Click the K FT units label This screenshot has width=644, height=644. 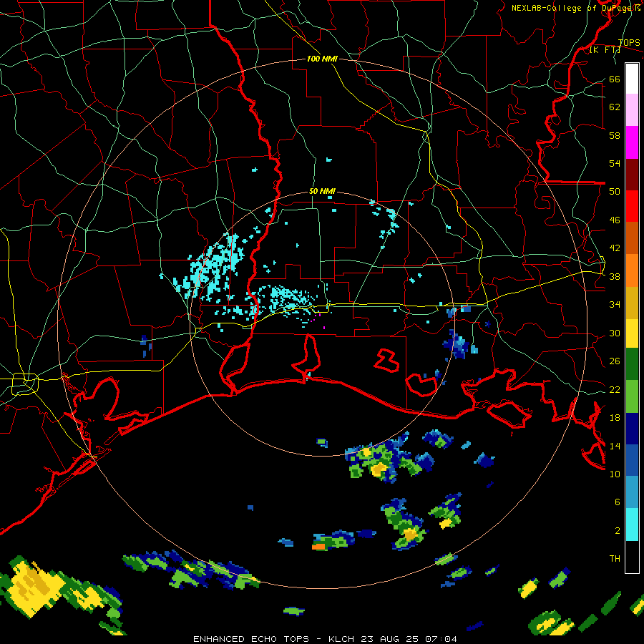(x=605, y=49)
